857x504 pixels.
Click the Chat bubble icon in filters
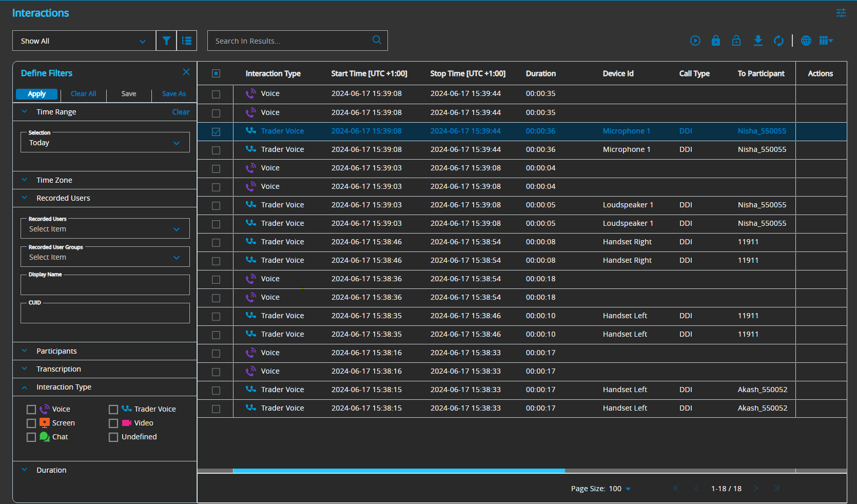(x=45, y=436)
